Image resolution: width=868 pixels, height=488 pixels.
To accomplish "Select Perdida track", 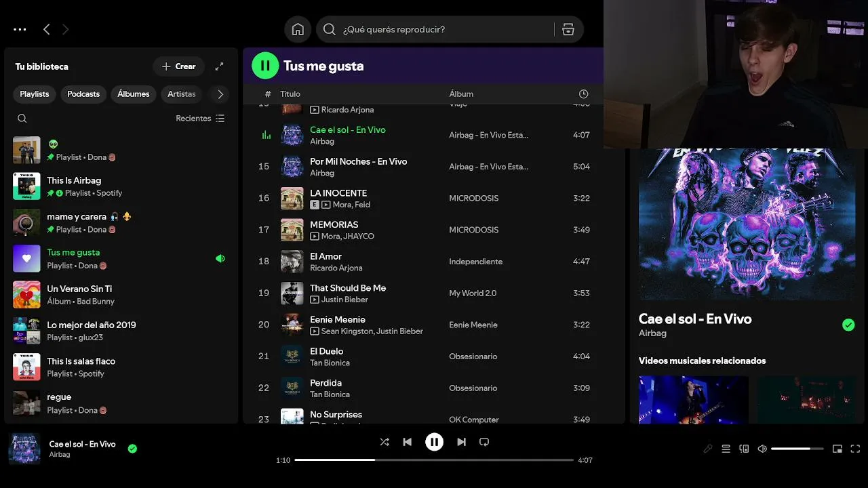I will [325, 383].
